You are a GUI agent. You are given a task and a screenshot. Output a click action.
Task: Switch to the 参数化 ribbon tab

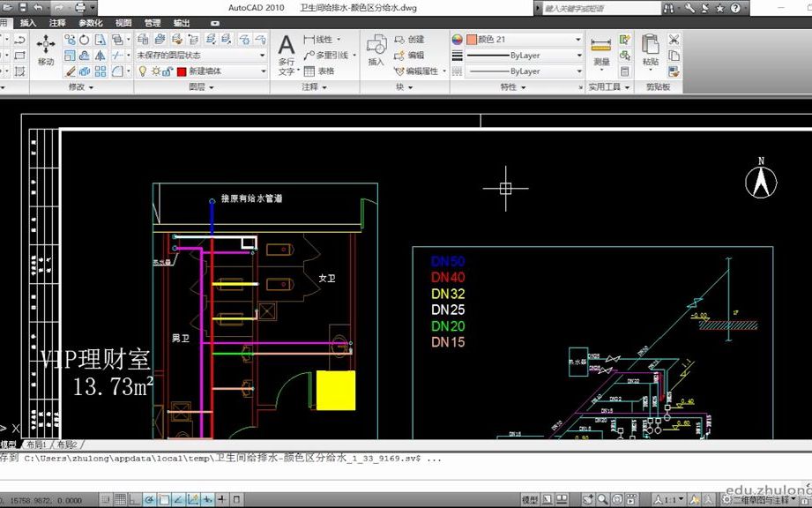point(91,23)
